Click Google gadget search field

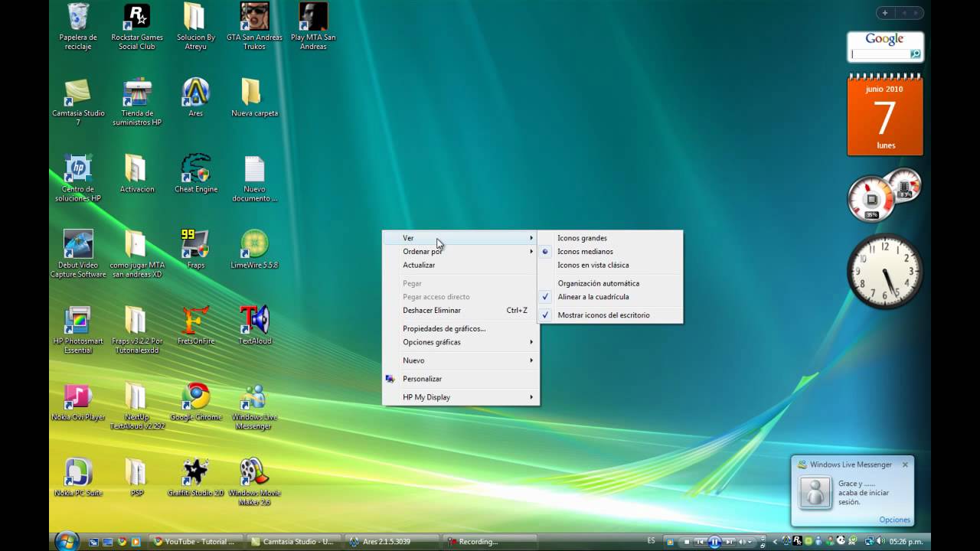coord(880,54)
